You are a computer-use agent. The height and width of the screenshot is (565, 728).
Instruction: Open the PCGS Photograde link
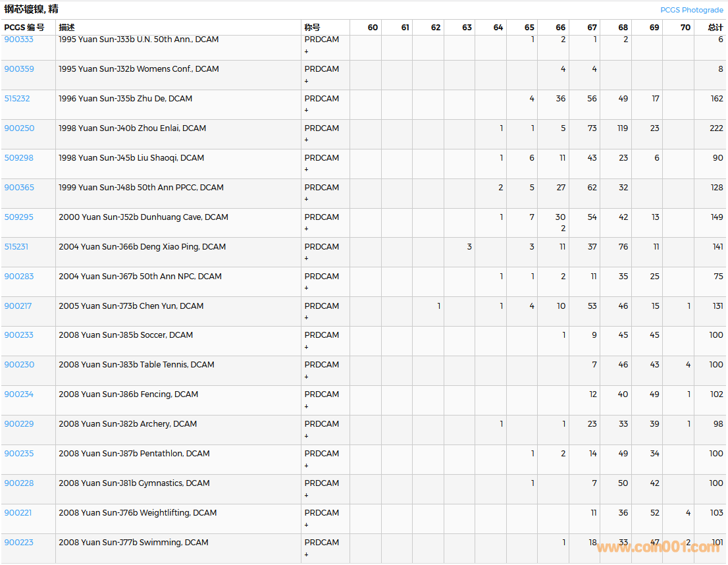click(691, 10)
